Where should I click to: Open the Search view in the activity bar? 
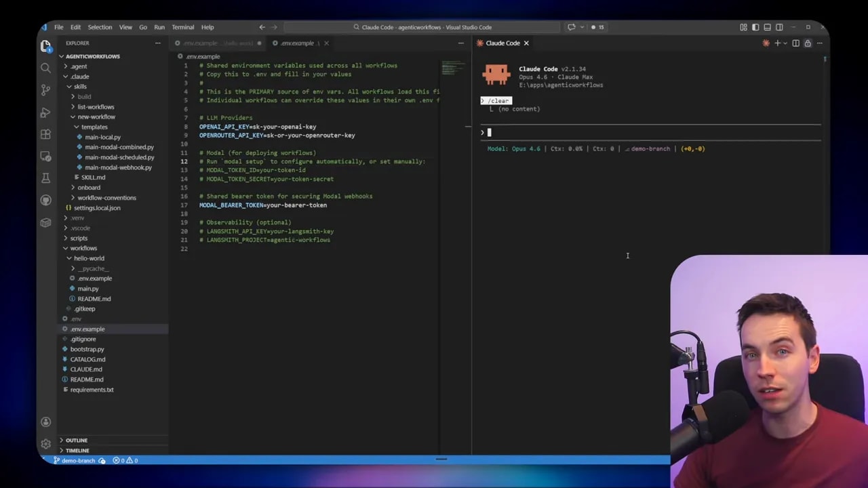[45, 68]
